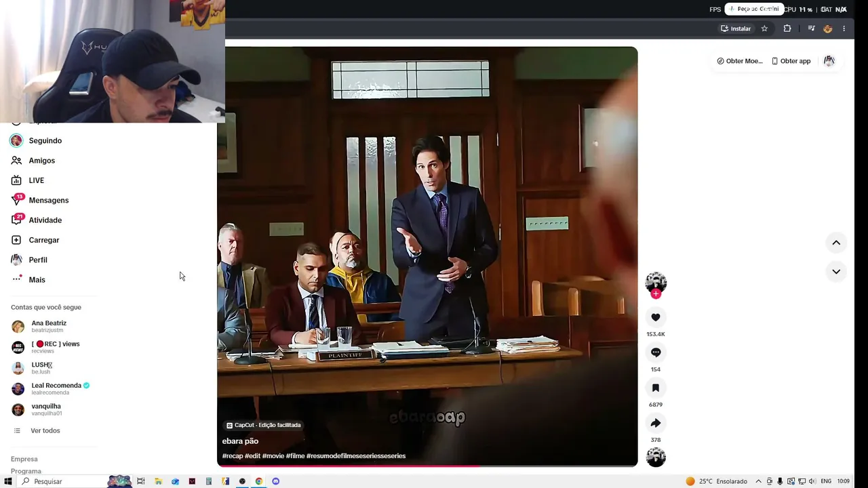Open the Calculator taskbar icon
This screenshot has width=868, height=488.
tap(208, 481)
